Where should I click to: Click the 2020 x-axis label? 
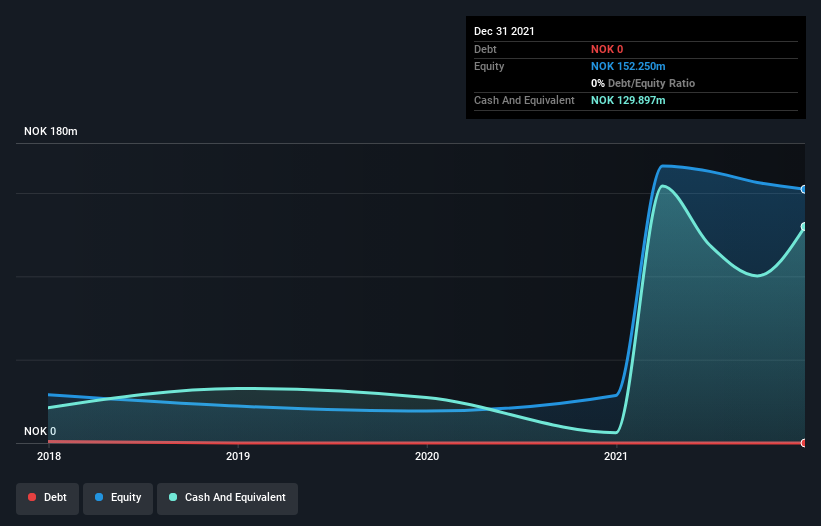427,456
